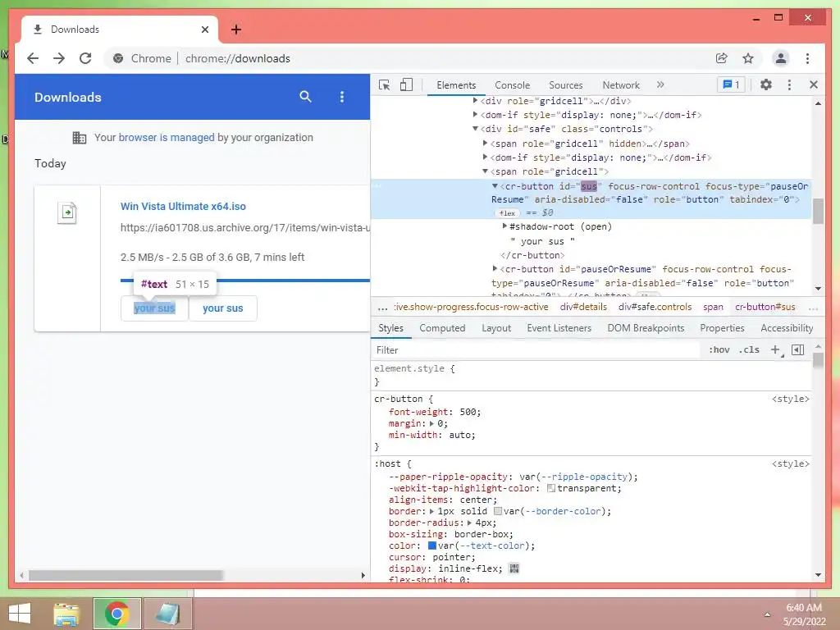The width and height of the screenshot is (840, 630).
Task: Click the highlighted first 'your sus' button
Action: pyautogui.click(x=154, y=308)
